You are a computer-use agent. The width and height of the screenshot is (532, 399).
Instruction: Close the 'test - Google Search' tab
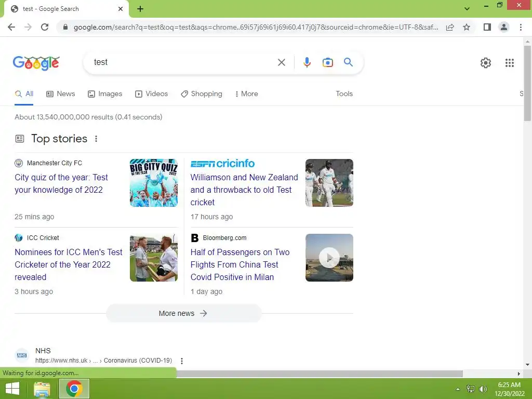121,9
